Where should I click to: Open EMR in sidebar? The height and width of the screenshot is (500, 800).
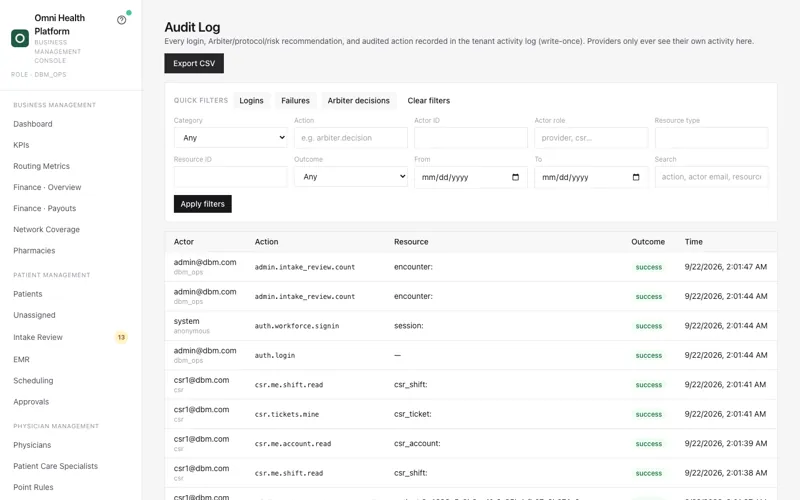[21, 360]
